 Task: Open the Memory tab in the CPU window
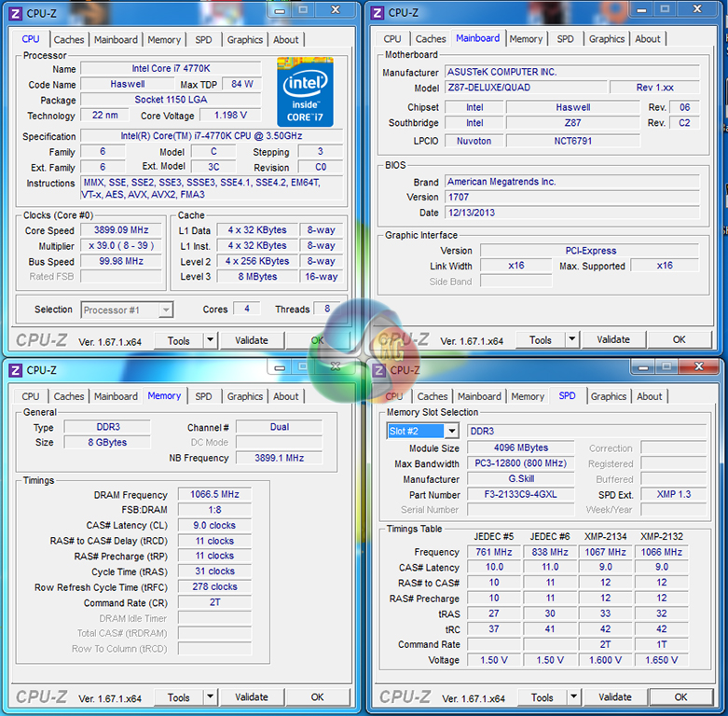coord(164,40)
